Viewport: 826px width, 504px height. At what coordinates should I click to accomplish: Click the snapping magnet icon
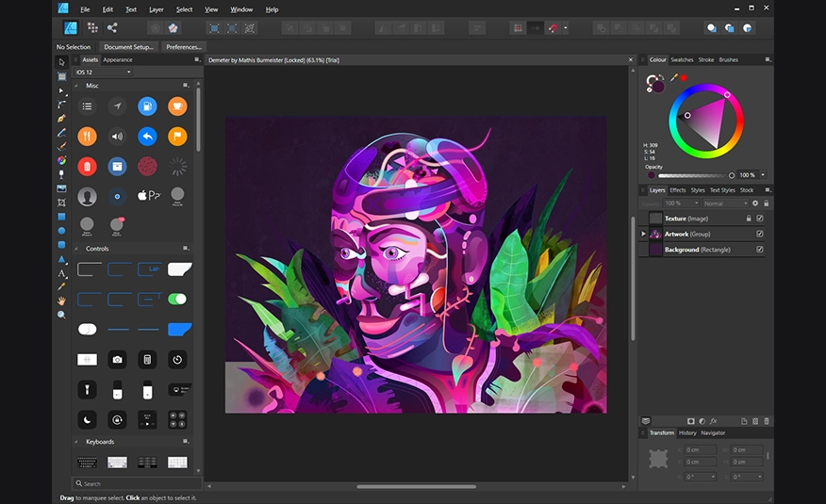click(553, 28)
